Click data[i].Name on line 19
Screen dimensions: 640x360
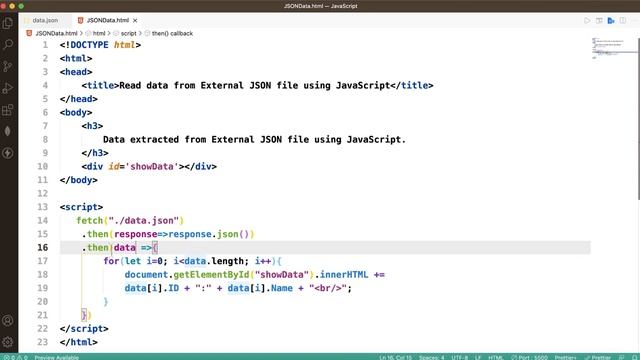pos(260,288)
